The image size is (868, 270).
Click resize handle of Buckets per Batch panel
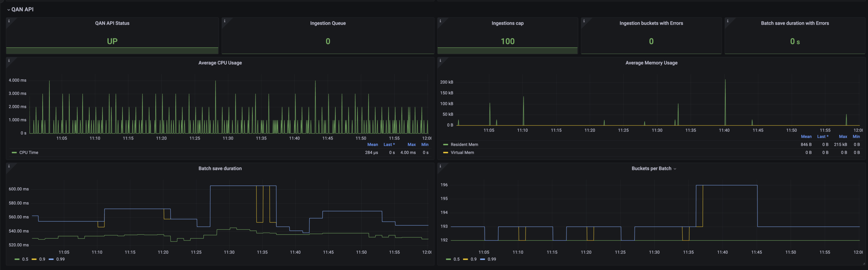pyautogui.click(x=864, y=264)
